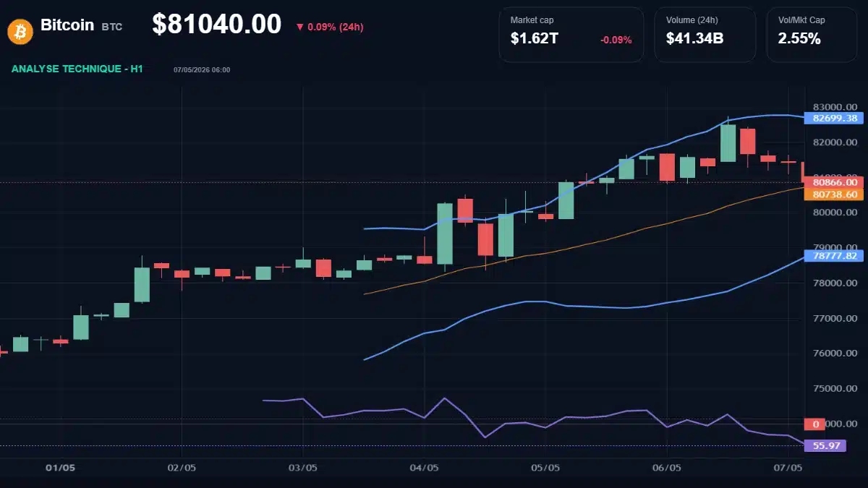Click the 82699.38 upper band price tag
This screenshot has height=488, width=868.
(x=834, y=119)
